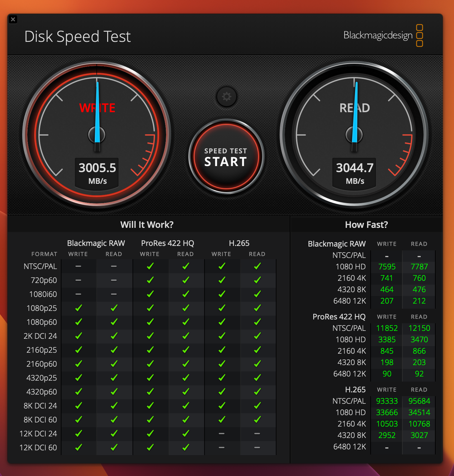Click the H.265 write dash for 12K DCI 24
The width and height of the screenshot is (454, 476).
[x=222, y=434]
